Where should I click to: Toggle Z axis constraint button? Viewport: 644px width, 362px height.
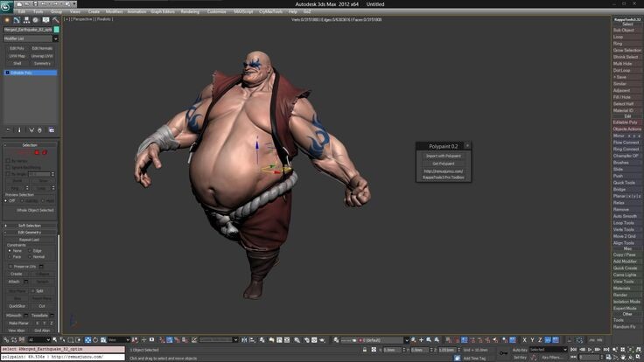(540, 340)
